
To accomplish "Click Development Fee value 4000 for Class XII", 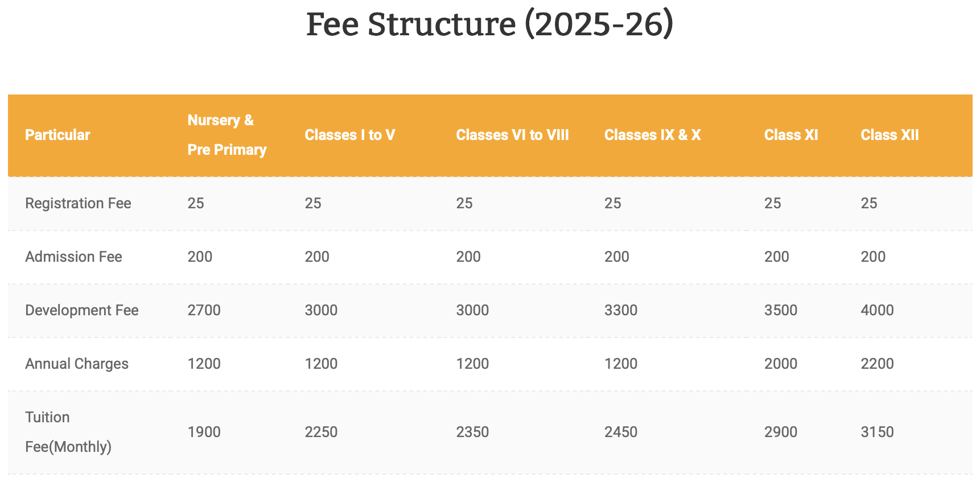I will (877, 310).
